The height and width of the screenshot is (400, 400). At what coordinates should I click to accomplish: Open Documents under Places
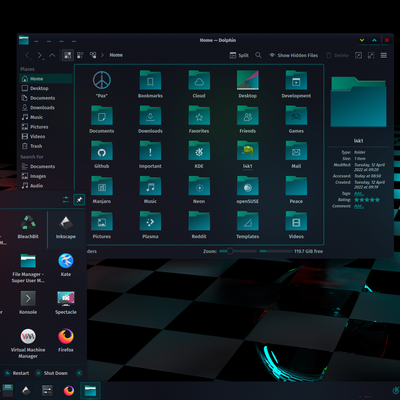tap(46, 98)
